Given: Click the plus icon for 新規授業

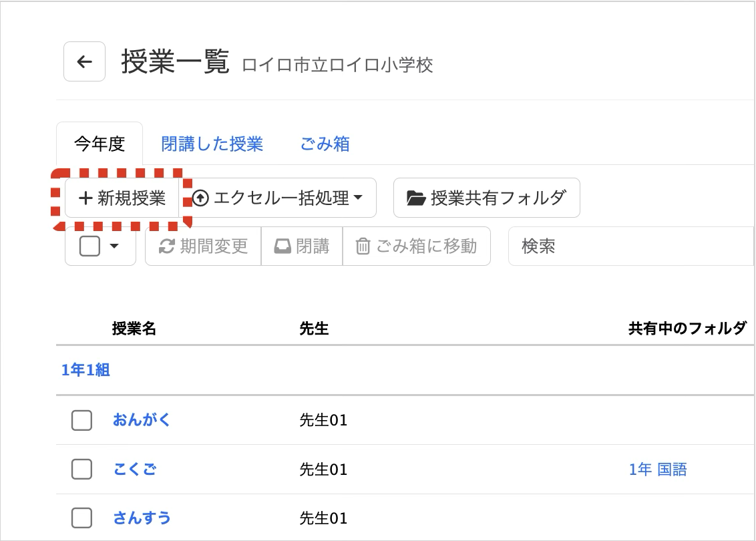Looking at the screenshot, I should coord(85,198).
